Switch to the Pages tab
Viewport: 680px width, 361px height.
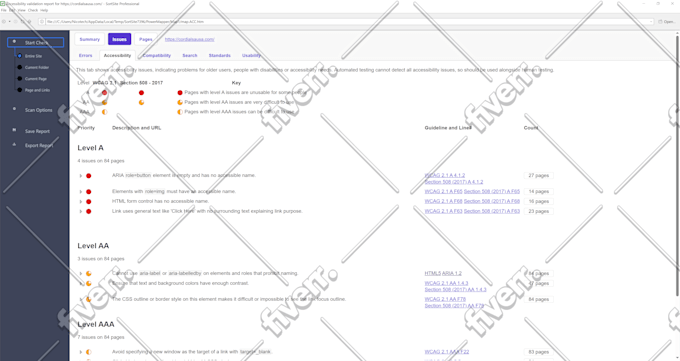click(x=146, y=39)
